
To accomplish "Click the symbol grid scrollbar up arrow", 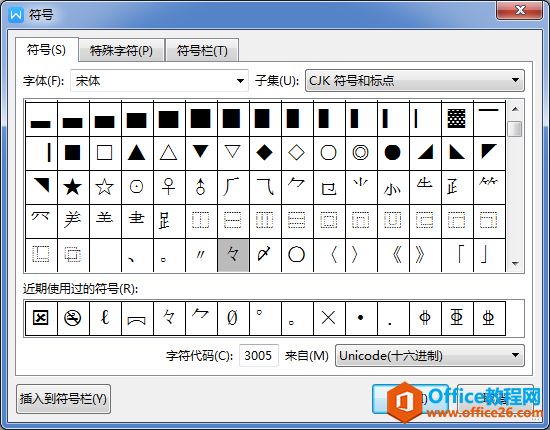I will click(515, 109).
